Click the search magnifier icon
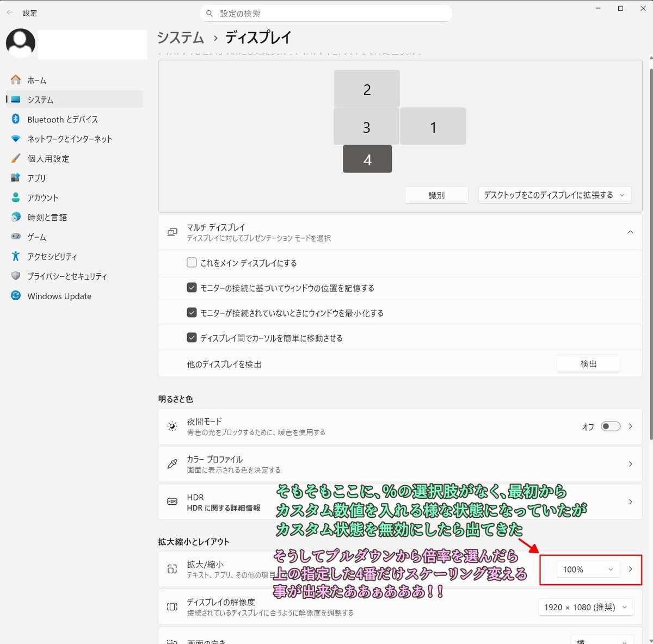 [210, 14]
